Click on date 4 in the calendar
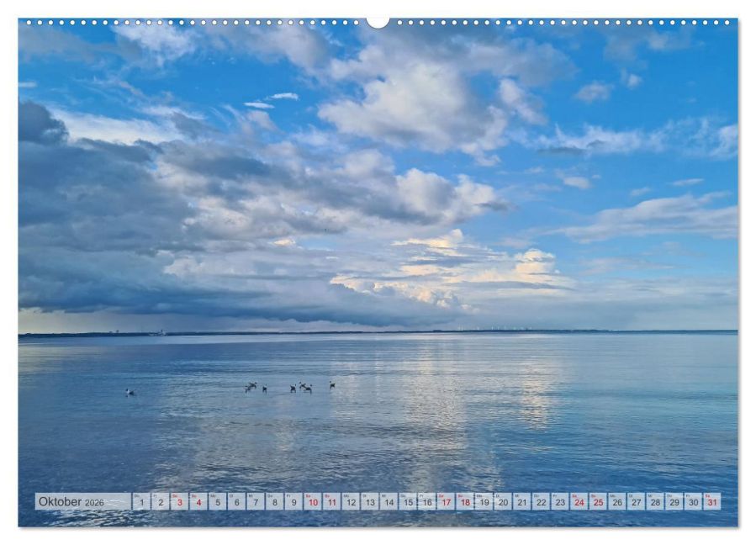The height and width of the screenshot is (545, 756). point(198,502)
